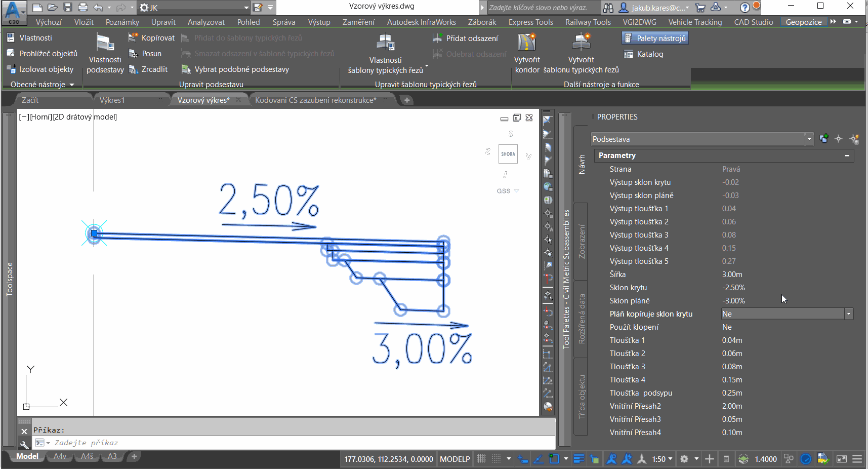
Task: Open the Analyzovat ribbon tab
Action: tap(206, 22)
